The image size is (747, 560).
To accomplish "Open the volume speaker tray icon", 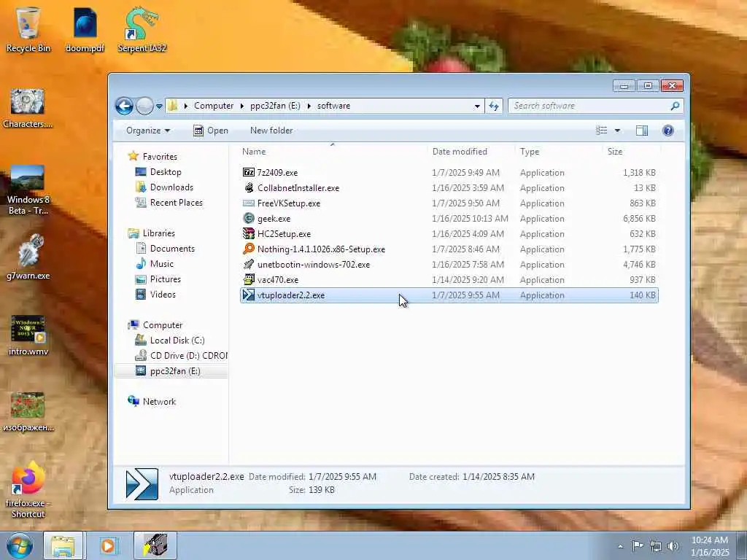I will coord(673,545).
